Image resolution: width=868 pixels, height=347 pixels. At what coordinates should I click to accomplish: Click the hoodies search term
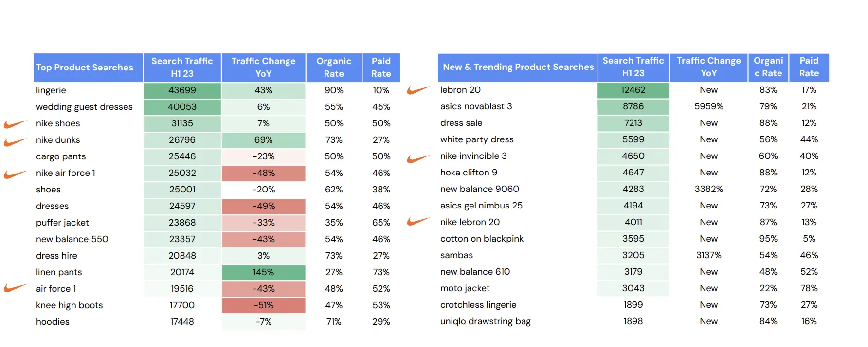click(x=53, y=322)
